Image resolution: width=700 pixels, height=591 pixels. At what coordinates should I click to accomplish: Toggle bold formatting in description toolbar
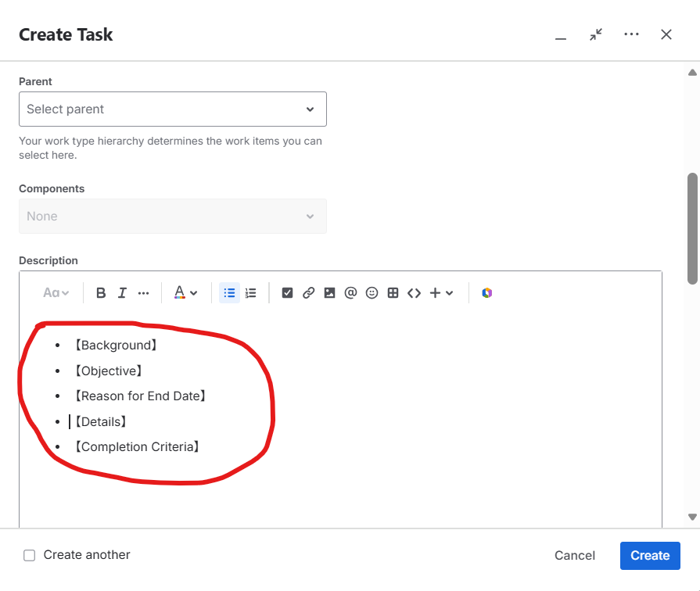pyautogui.click(x=101, y=293)
